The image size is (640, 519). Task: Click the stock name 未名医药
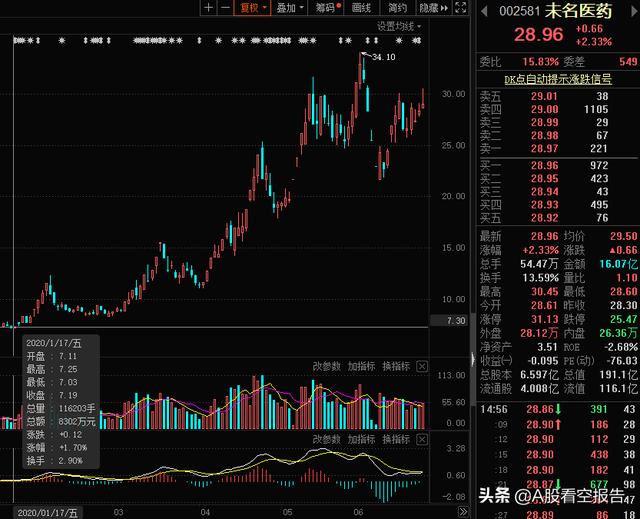tap(578, 11)
